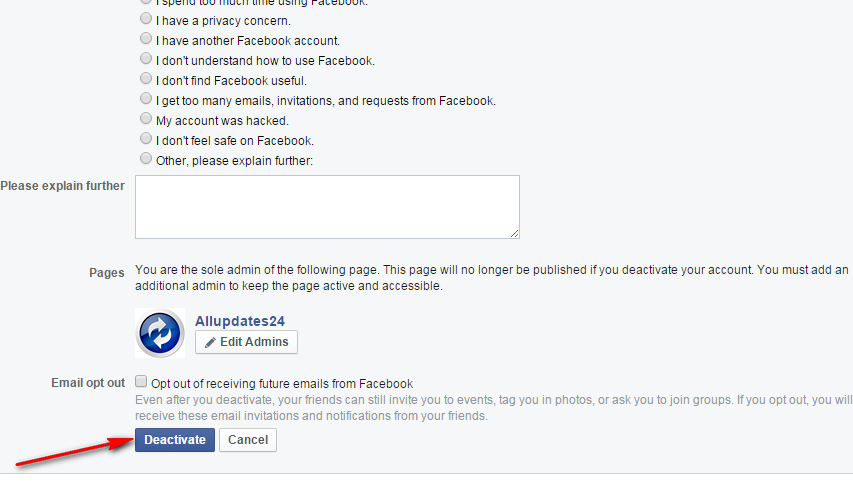
Task: Open the Allupdates24 page name link
Action: pyautogui.click(x=240, y=321)
